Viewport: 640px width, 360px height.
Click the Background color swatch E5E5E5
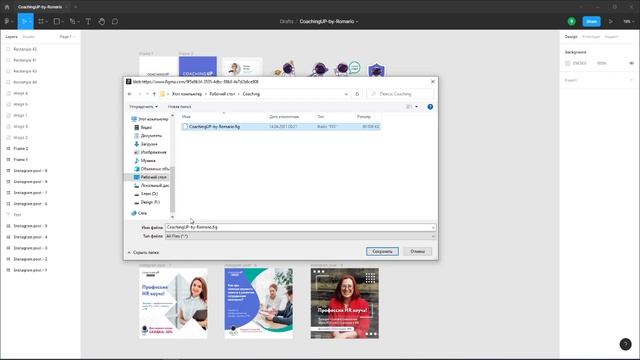pyautogui.click(x=568, y=63)
